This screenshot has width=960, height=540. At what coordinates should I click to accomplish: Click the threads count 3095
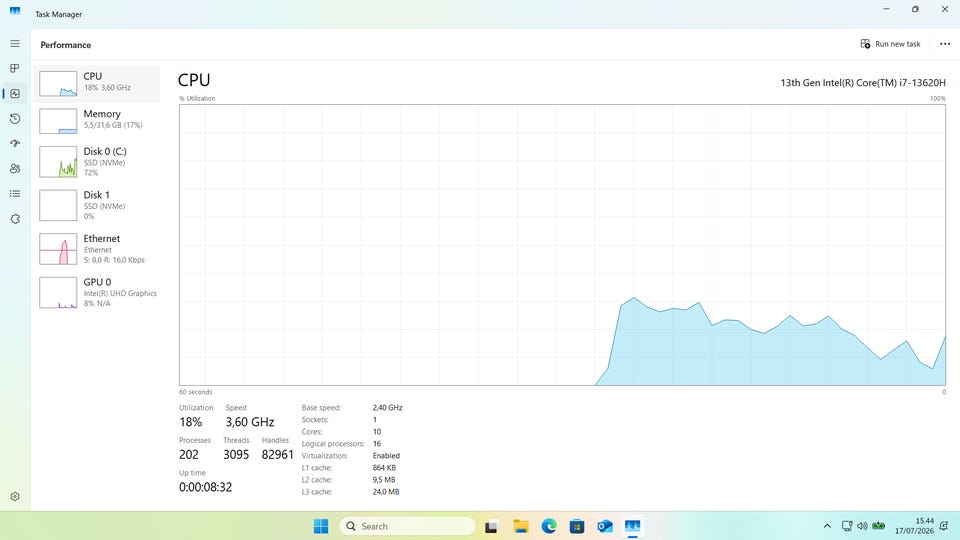pyautogui.click(x=236, y=454)
